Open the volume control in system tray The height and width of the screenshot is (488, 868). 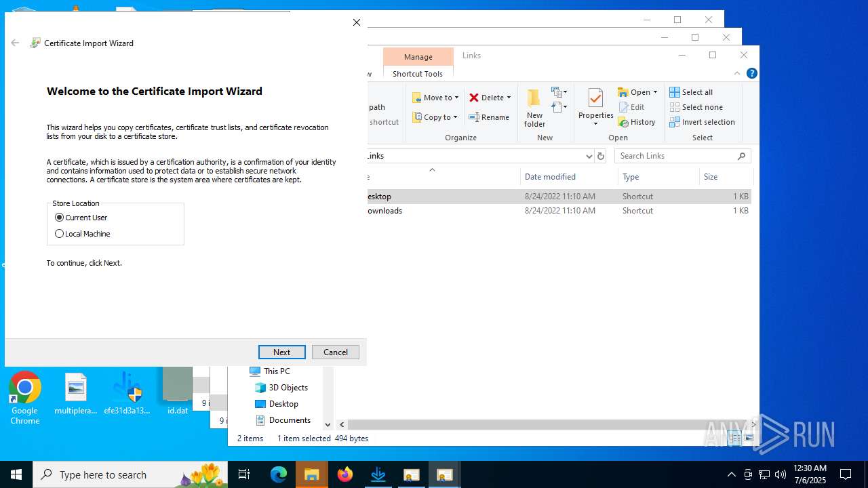tap(781, 474)
